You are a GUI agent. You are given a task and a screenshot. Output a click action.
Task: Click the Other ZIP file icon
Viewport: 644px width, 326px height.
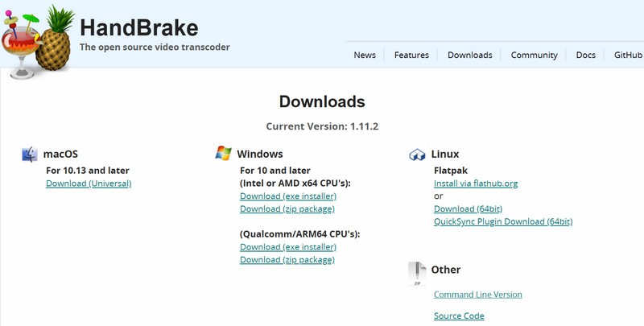click(417, 274)
